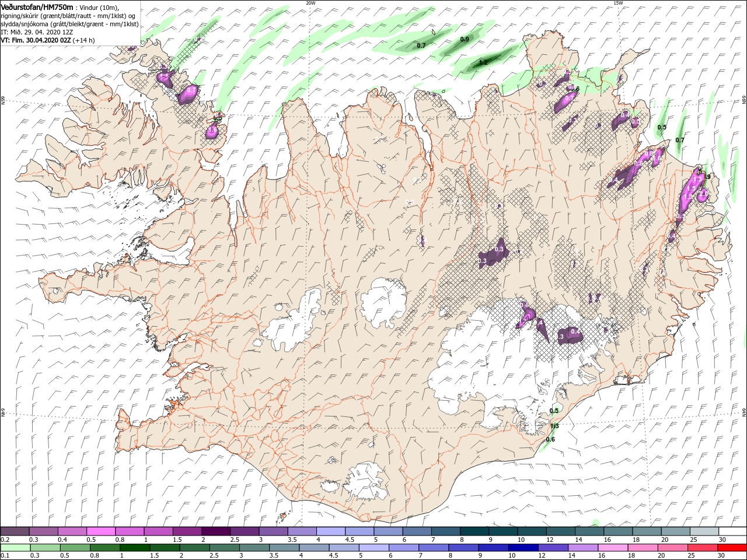747x560 pixels.
Task: Select the red 25 swatch in lower legend row
Action: coord(702,548)
